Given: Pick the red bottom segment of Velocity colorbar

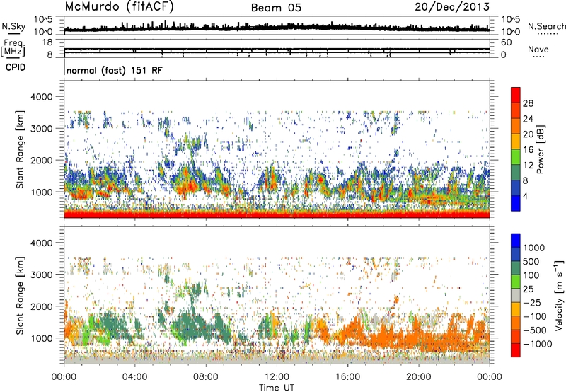Looking at the screenshot, I should tap(516, 350).
